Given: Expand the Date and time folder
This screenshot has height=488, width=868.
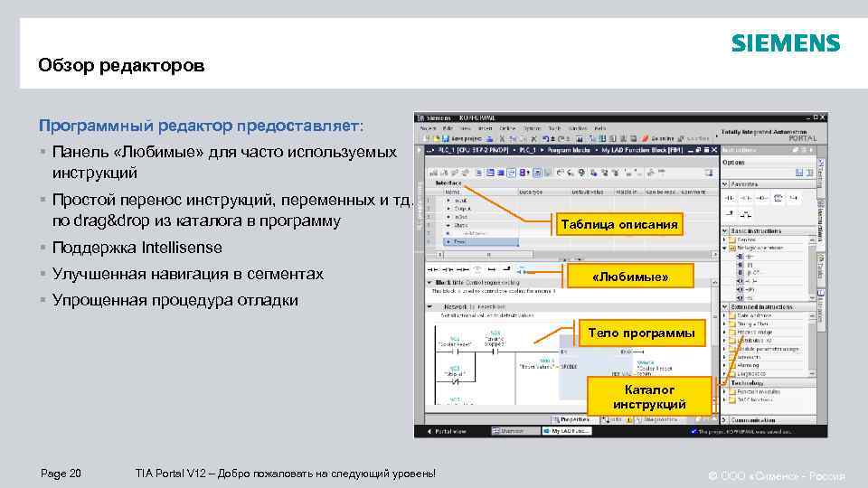Looking at the screenshot, I should [x=724, y=315].
